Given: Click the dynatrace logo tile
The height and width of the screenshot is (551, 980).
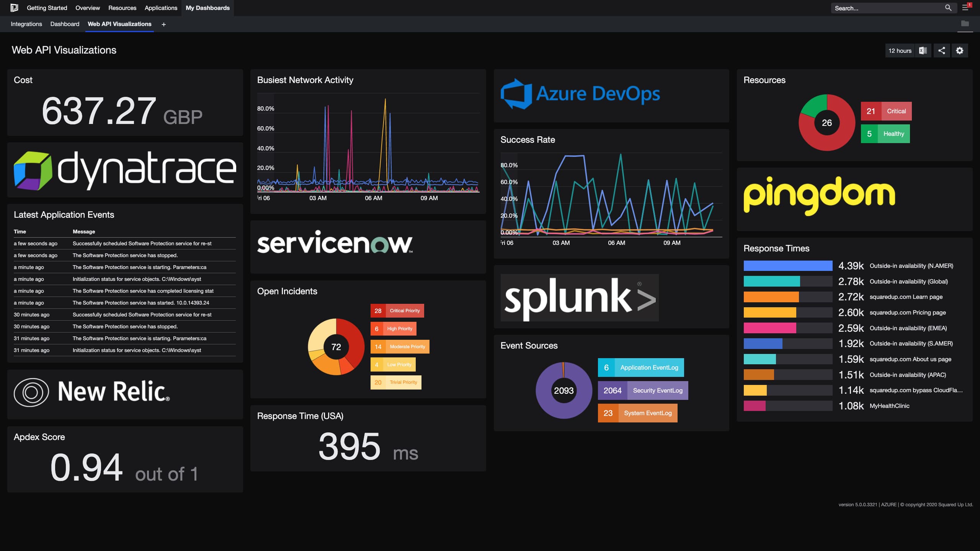Looking at the screenshot, I should click(x=125, y=170).
